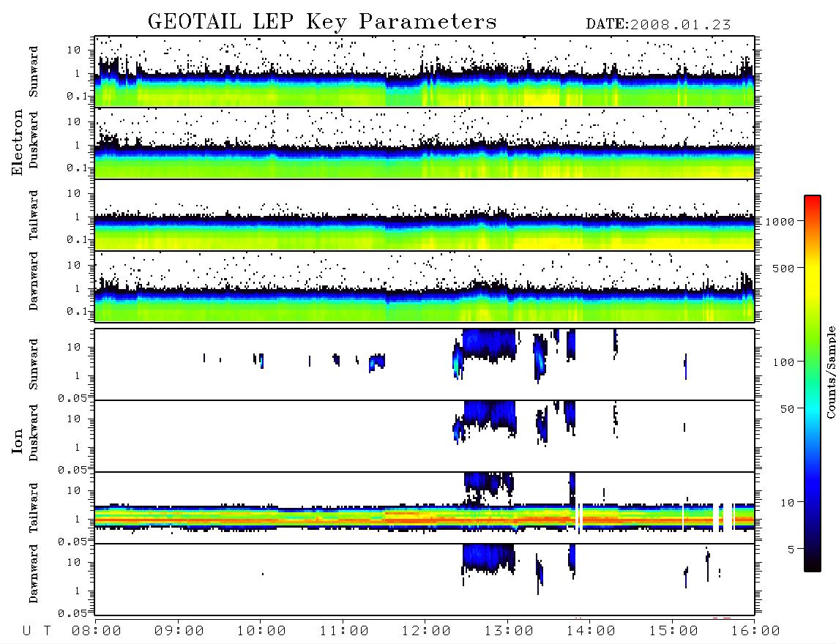Viewport: 836px width, 644px height.
Task: Click inside the Electron Sunward spectrogram panel
Action: (x=425, y=72)
